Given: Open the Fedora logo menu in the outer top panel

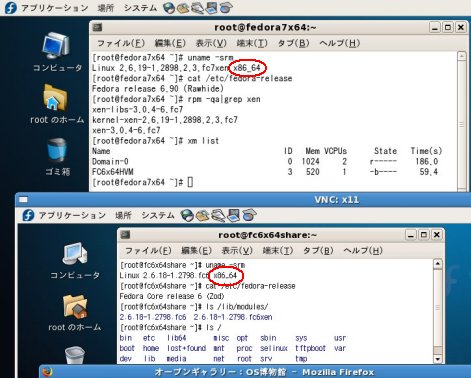Looking at the screenshot, I should [10, 7].
